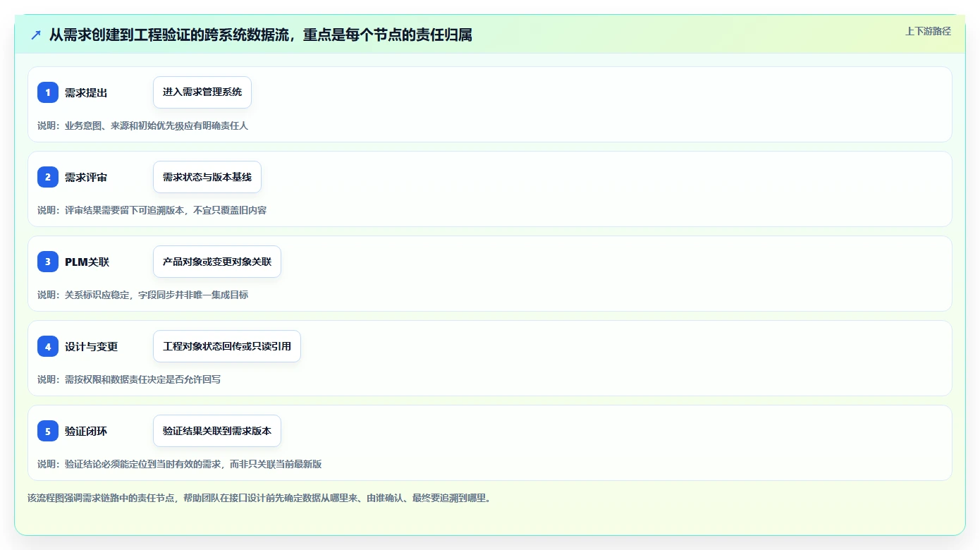The height and width of the screenshot is (550, 980).
Task: Click the step 4 number badge
Action: 48,346
